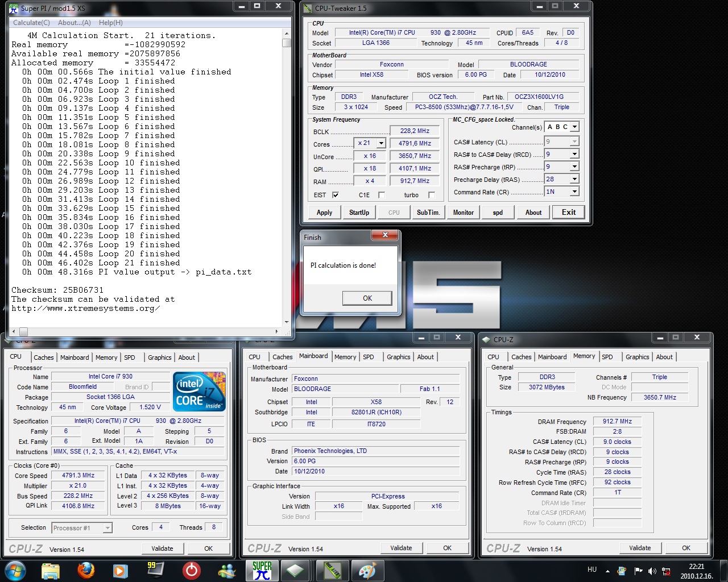The height and width of the screenshot is (582, 728).
Task: Click OK in the Finish dialog
Action: click(x=367, y=298)
